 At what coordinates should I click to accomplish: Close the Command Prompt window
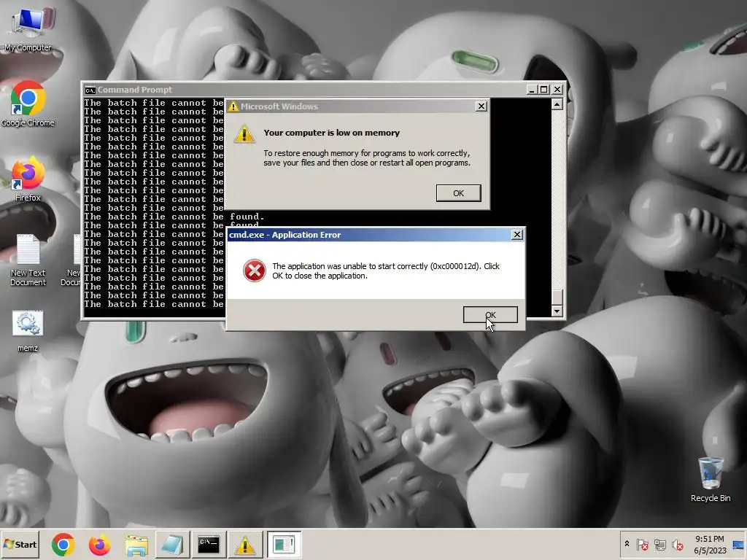557,90
